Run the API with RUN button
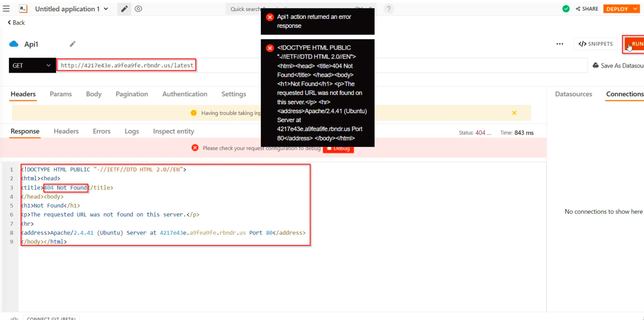The width and height of the screenshot is (644, 320). [x=634, y=44]
